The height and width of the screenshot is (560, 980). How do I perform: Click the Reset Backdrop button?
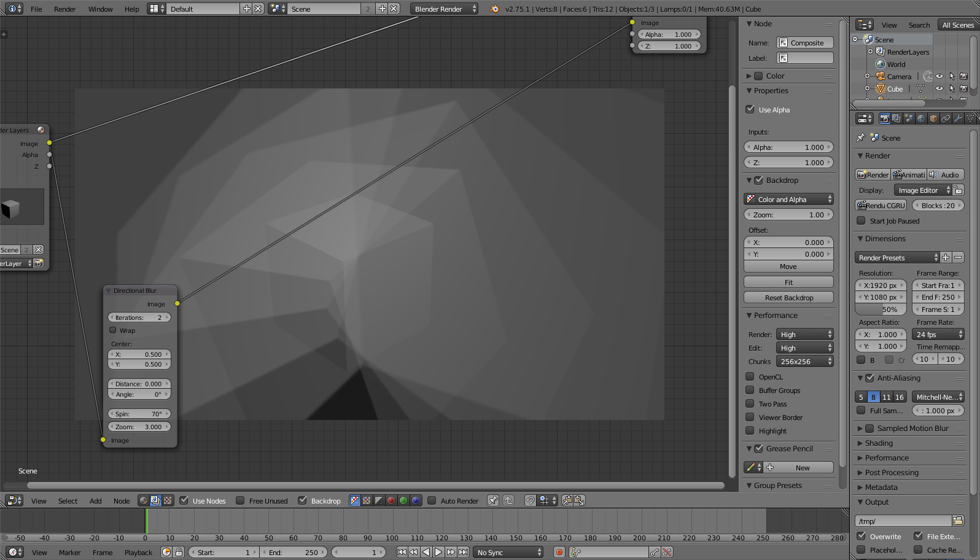pos(788,297)
